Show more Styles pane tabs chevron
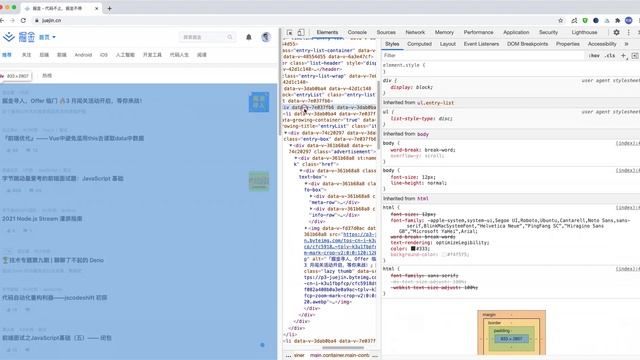This screenshot has width=640, height=360. [x=627, y=44]
